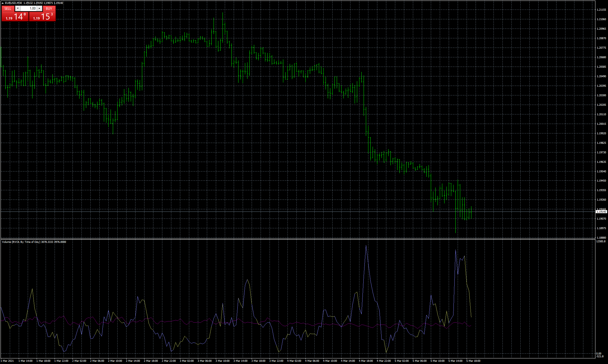Increase lot volume with the up arrow
The height and width of the screenshot is (364, 608).
pos(39,8)
